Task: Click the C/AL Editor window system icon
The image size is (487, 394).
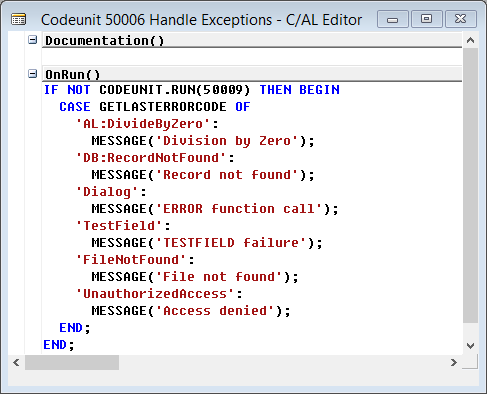Action: click(18, 20)
